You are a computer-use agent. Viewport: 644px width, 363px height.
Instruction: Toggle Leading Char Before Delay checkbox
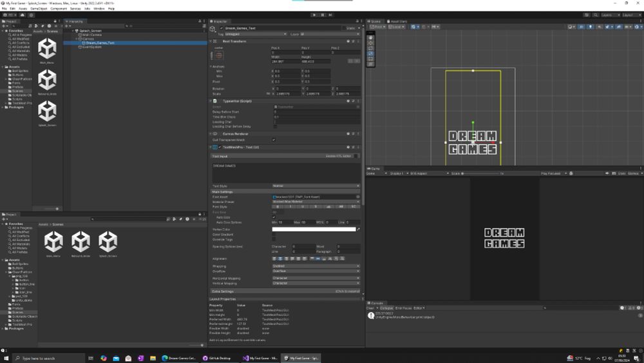(275, 126)
